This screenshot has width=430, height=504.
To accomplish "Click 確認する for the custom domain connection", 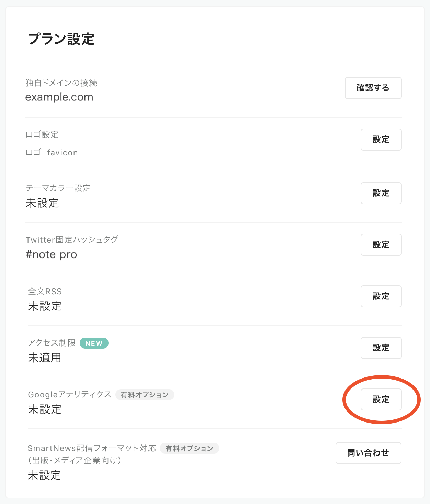I will [x=373, y=88].
